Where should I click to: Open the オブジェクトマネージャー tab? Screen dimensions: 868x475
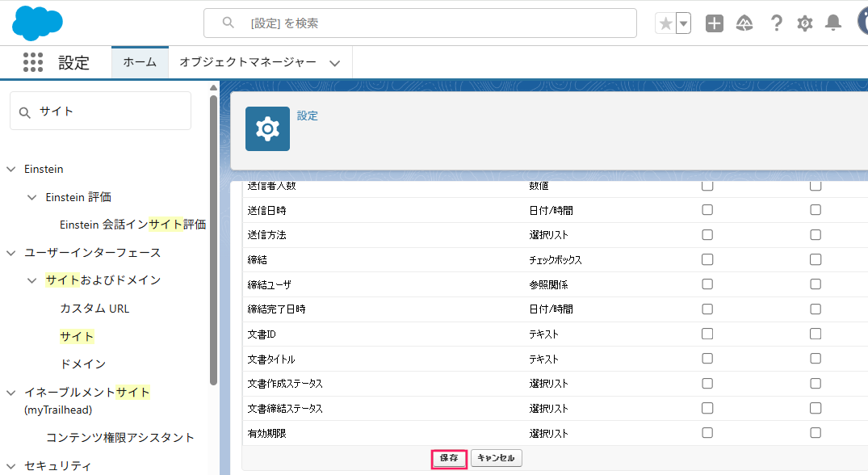click(247, 62)
